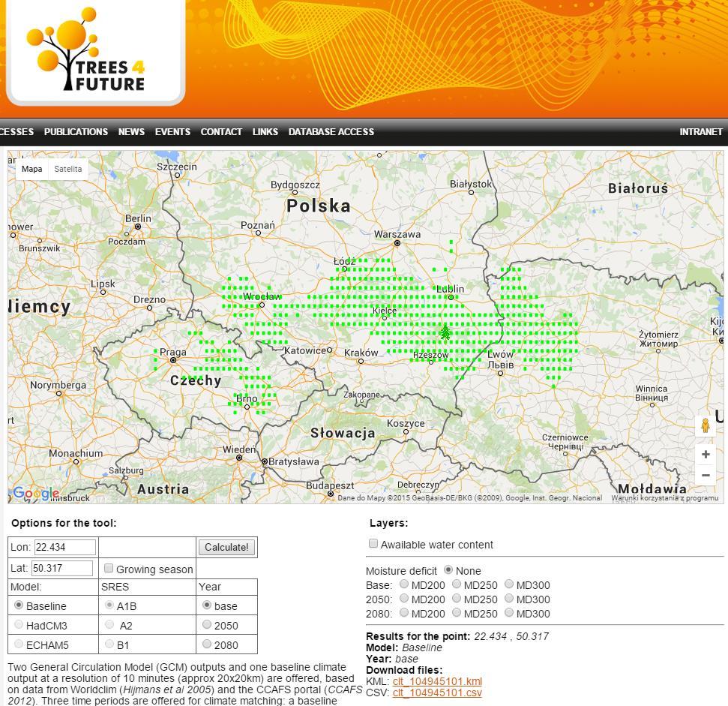Click the green tree marker on map
This screenshot has width=728, height=706.
pyautogui.click(x=445, y=332)
